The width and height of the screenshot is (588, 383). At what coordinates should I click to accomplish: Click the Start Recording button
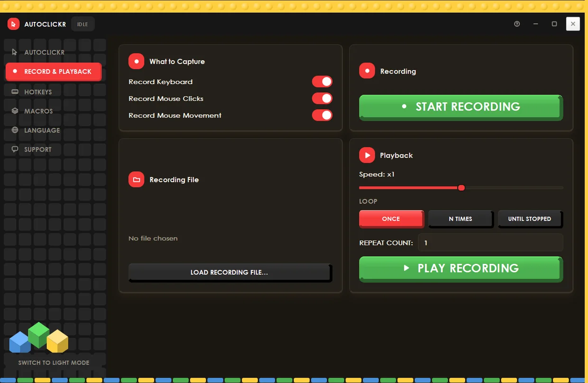[x=461, y=107]
